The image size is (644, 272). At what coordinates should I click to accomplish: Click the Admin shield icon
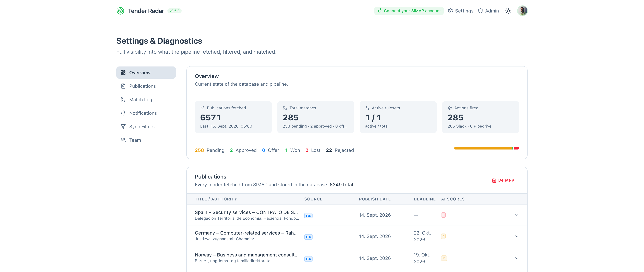click(x=480, y=11)
